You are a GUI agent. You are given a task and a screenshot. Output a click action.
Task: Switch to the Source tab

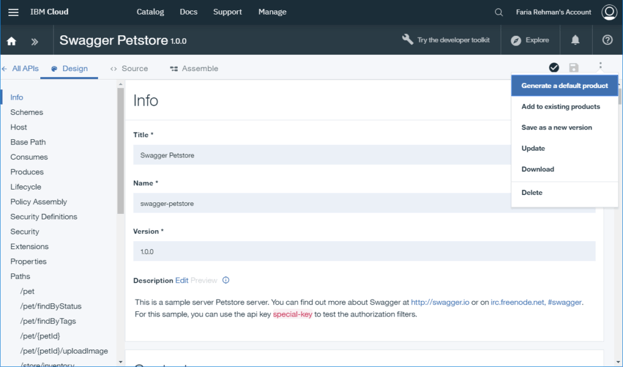[129, 68]
